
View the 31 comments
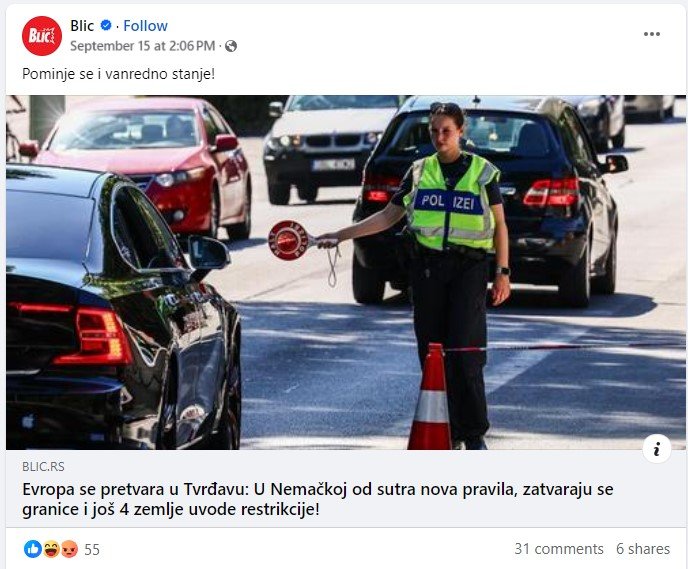(x=559, y=549)
